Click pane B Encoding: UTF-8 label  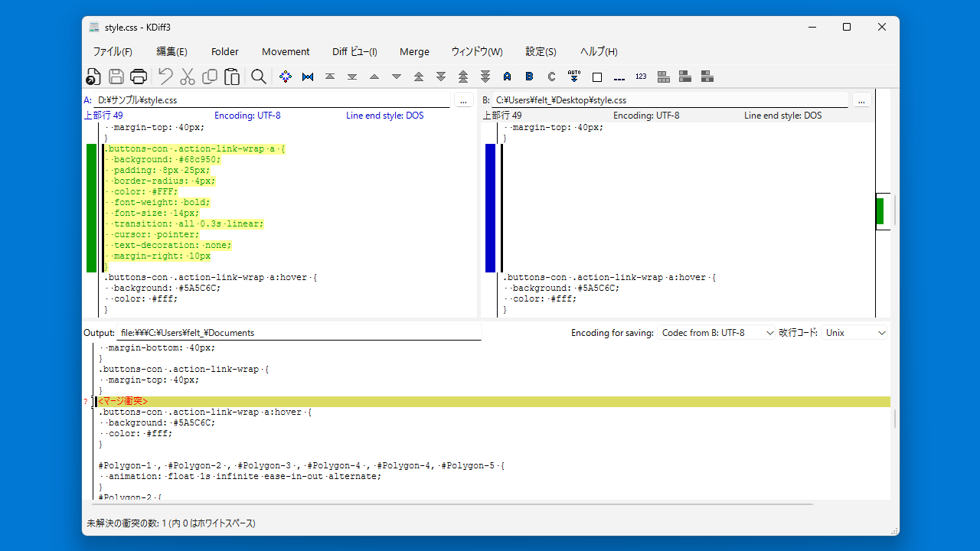click(x=646, y=116)
